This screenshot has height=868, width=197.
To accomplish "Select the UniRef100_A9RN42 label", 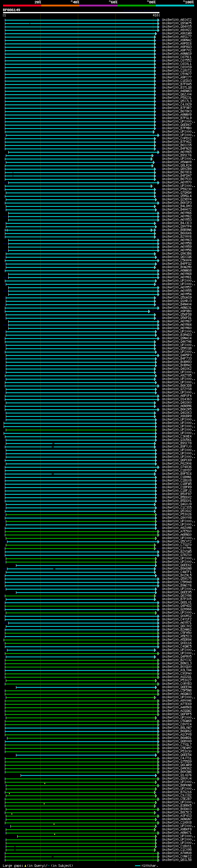I will [177, 40].
